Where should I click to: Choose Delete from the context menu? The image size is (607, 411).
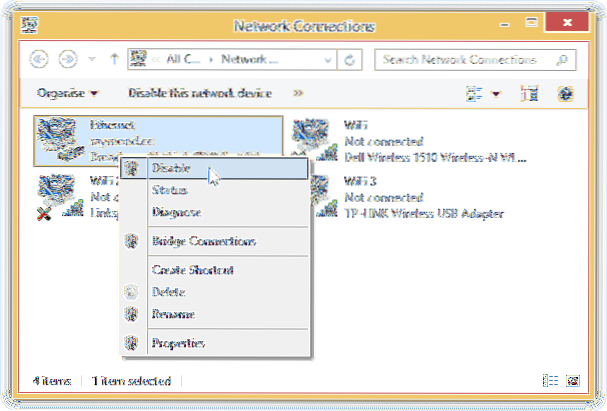(x=214, y=292)
